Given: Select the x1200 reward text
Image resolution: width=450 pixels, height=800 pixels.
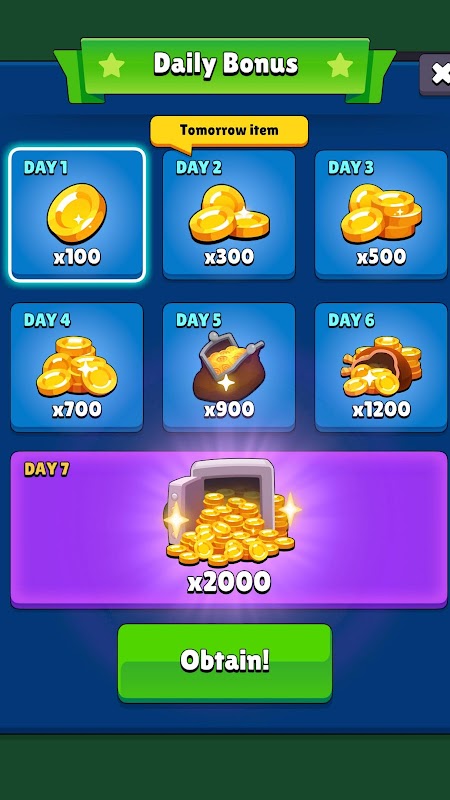Looking at the screenshot, I should 381,409.
